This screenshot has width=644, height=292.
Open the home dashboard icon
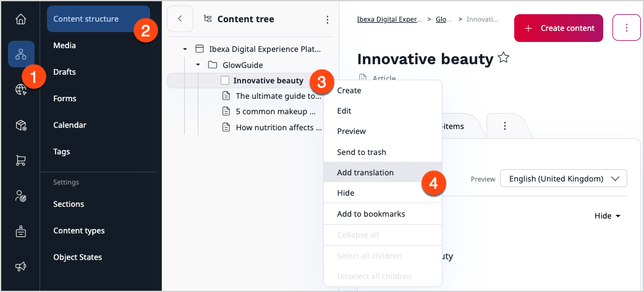[20, 20]
